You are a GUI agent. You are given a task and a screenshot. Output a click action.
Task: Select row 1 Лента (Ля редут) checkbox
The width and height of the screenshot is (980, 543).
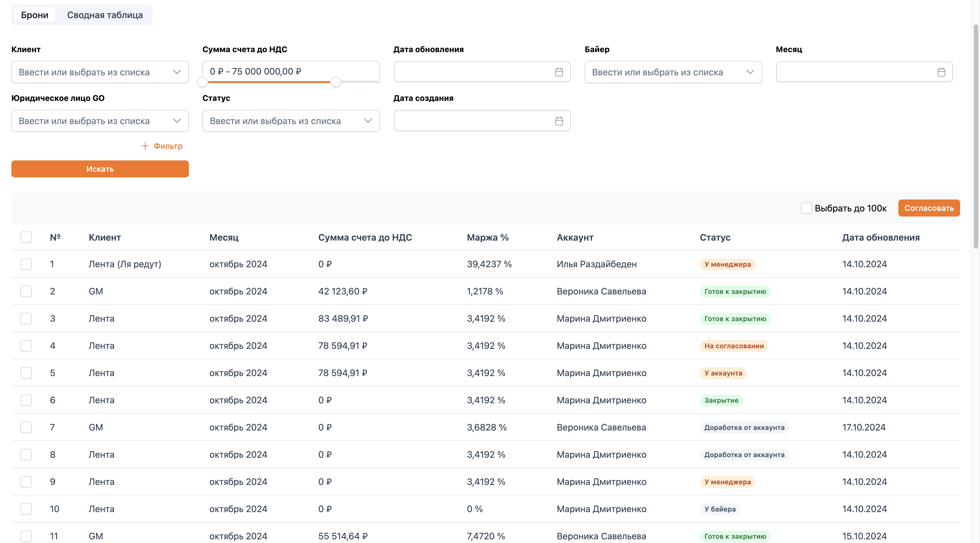click(x=26, y=264)
